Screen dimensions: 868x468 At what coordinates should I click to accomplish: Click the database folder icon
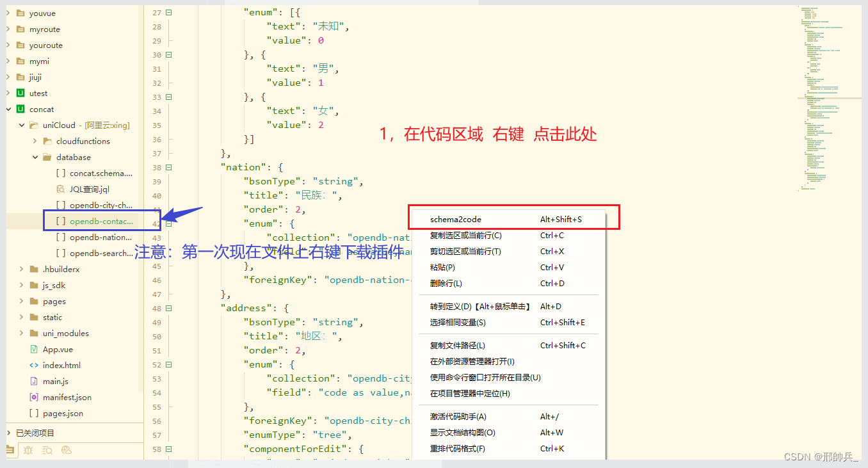(47, 157)
